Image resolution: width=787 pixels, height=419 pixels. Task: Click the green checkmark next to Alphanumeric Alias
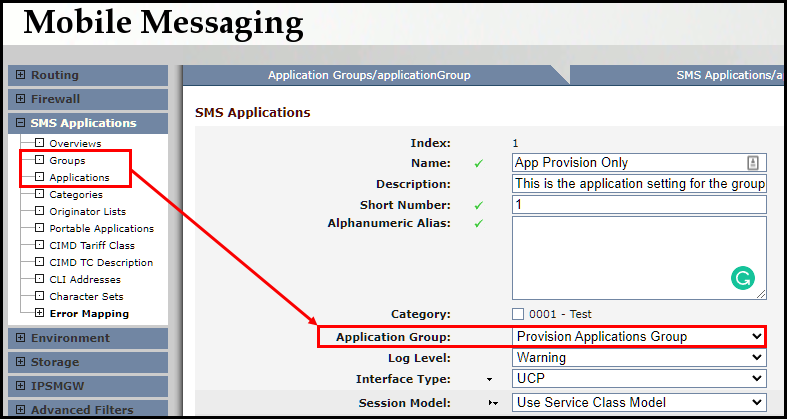click(x=478, y=223)
